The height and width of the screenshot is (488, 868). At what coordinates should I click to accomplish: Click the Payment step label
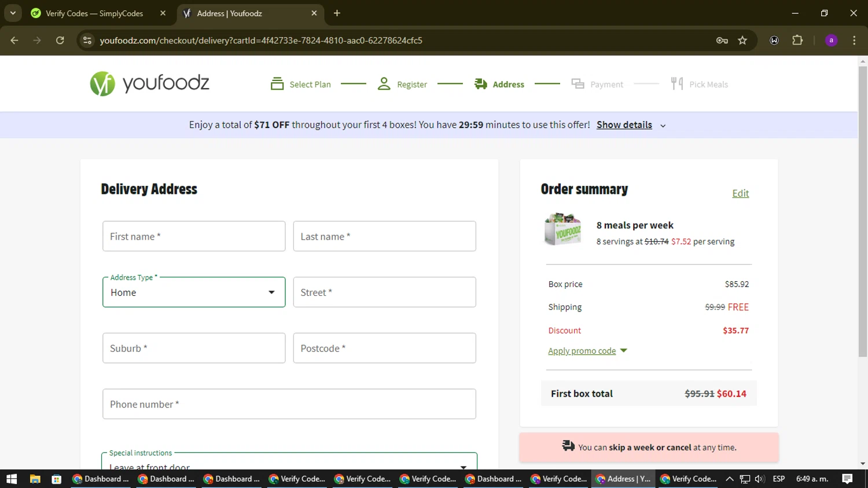click(606, 85)
